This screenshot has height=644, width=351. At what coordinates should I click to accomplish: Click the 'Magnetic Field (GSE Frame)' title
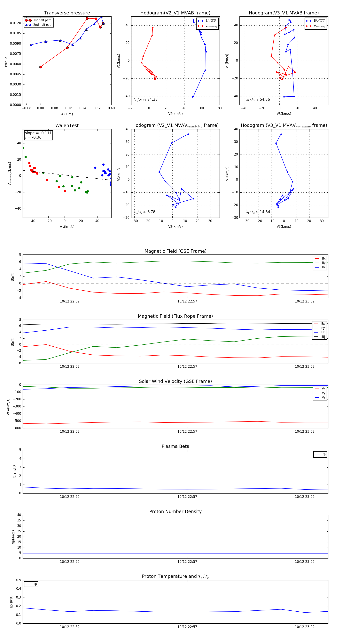pos(175,251)
